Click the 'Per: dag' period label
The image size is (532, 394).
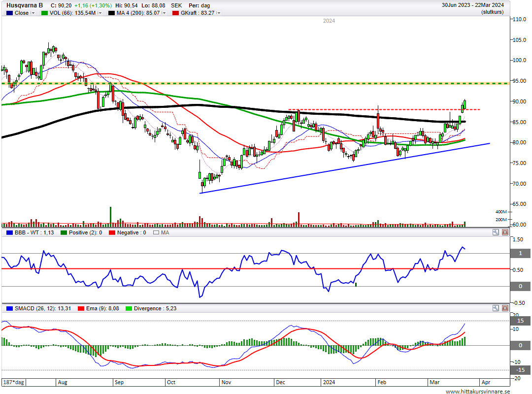click(x=199, y=5)
